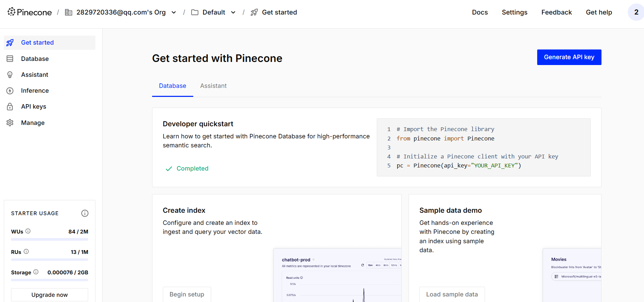Click the WUs info icon
The image size is (644, 302).
(28, 231)
